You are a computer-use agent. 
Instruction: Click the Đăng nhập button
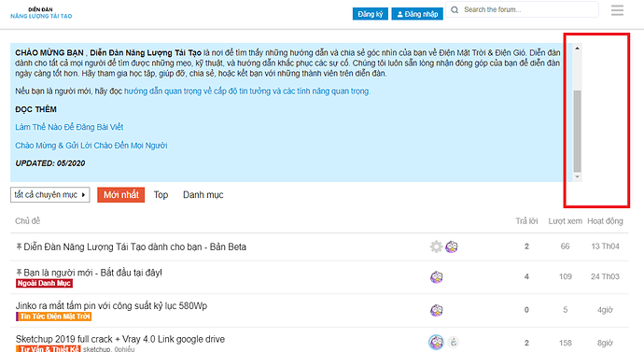pos(417,14)
